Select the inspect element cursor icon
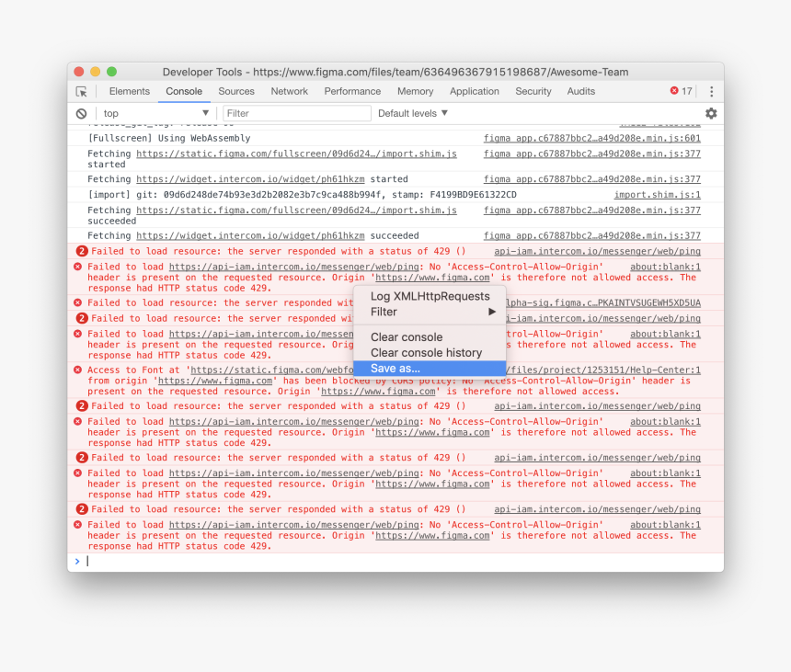This screenshot has height=672, width=791. pyautogui.click(x=81, y=92)
